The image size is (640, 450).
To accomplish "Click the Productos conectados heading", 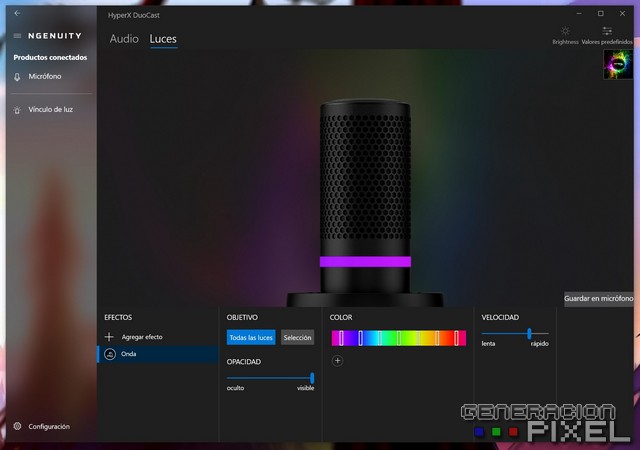I will tap(50, 58).
